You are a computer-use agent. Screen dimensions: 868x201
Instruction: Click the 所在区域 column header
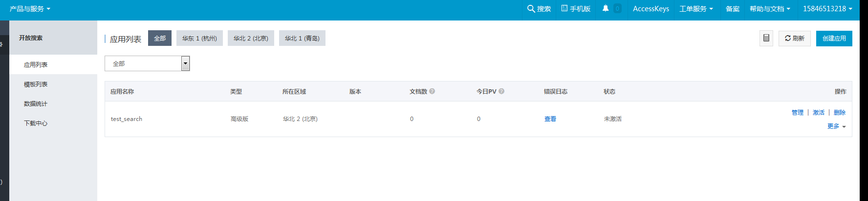294,91
